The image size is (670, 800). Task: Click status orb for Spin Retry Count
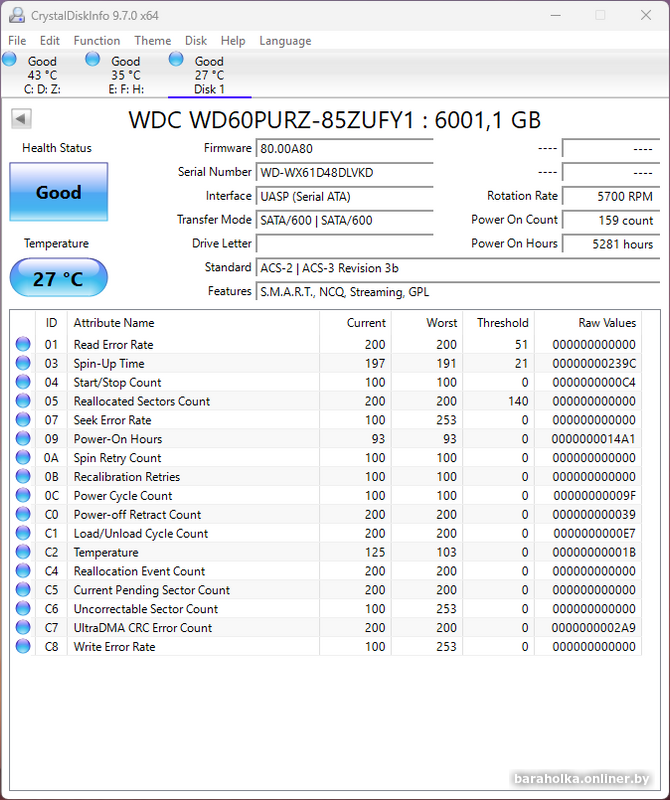point(23,457)
